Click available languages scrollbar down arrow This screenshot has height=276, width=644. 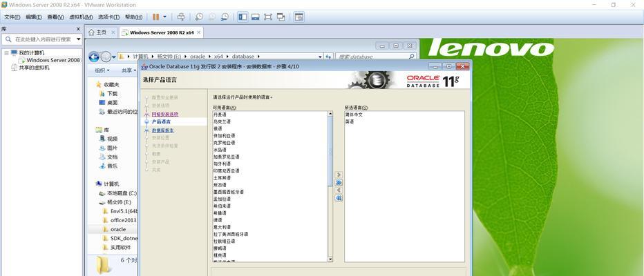point(330,259)
